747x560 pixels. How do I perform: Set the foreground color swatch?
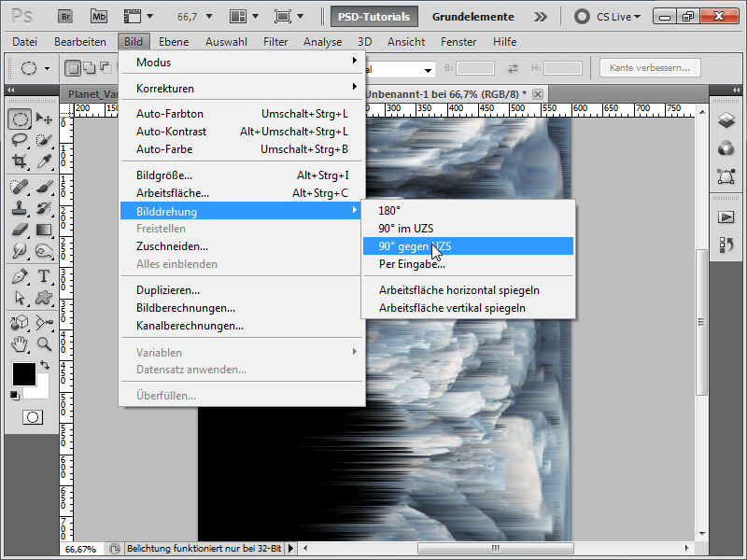24,374
